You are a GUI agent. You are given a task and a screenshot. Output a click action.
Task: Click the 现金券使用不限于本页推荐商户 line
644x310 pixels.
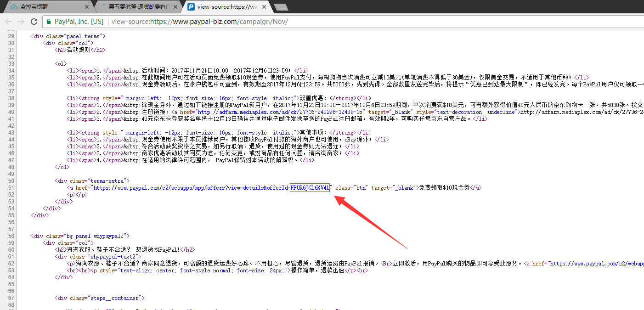[x=228, y=139]
